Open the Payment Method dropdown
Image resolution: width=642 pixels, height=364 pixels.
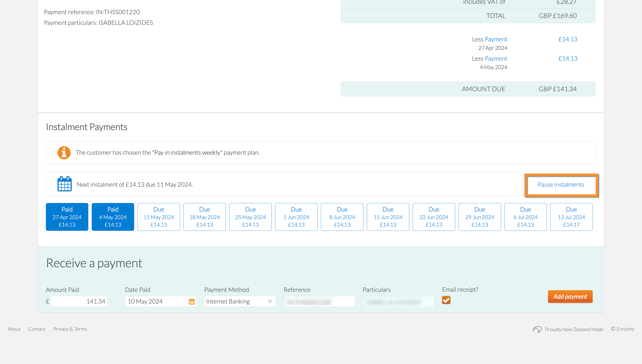240,301
